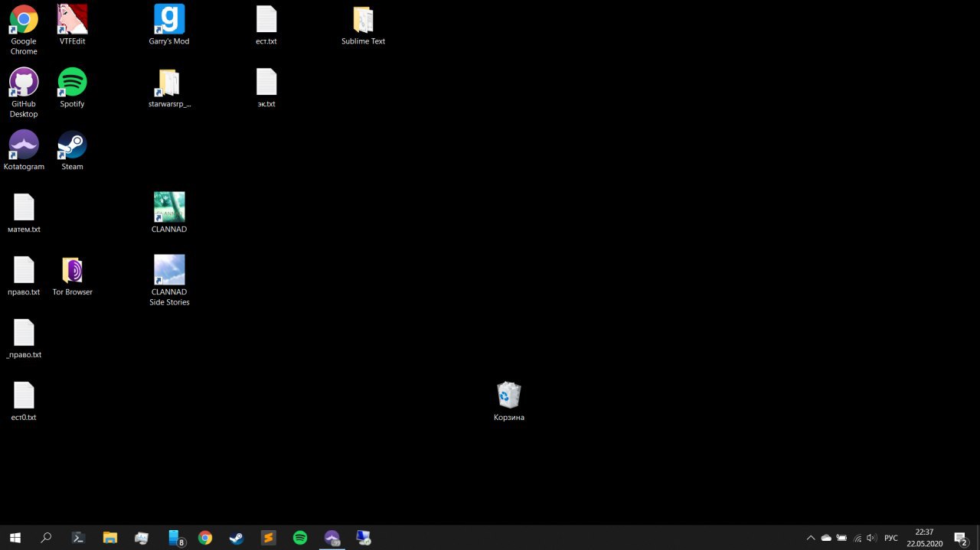This screenshot has height=550, width=980.
Task: Open the Wi-Fi network tray icon
Action: 857,538
